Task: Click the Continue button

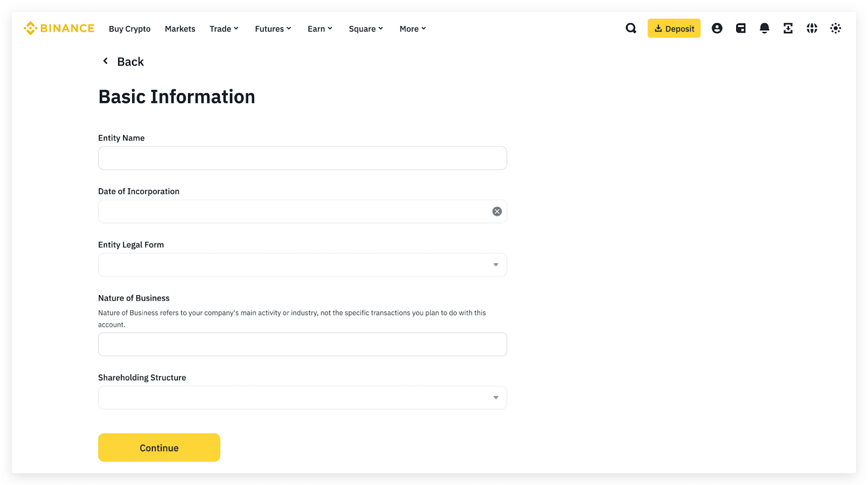Action: point(159,448)
